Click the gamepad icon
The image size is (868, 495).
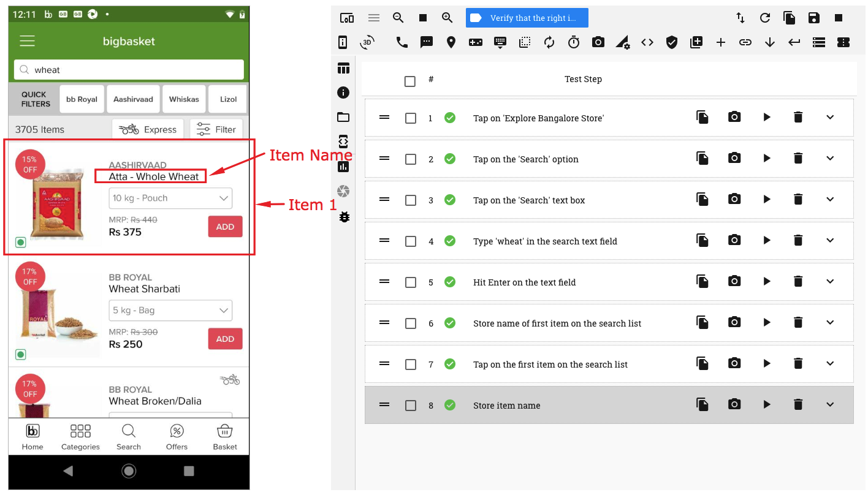tap(476, 42)
